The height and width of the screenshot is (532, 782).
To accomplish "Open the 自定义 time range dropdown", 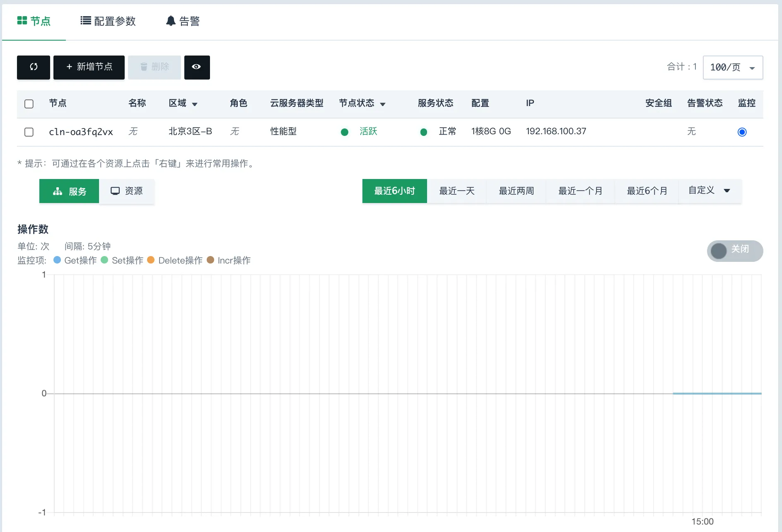I will coord(710,191).
